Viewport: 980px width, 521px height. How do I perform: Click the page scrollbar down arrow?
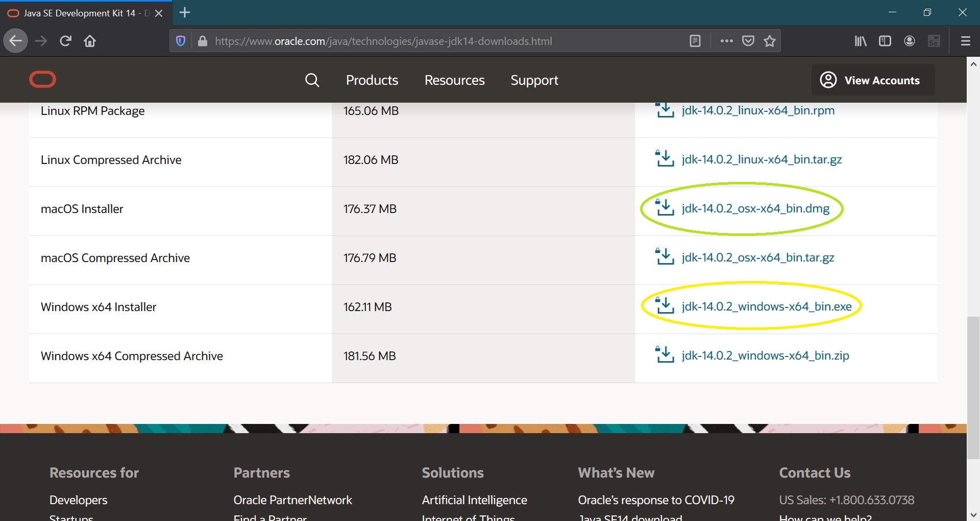pos(973,514)
